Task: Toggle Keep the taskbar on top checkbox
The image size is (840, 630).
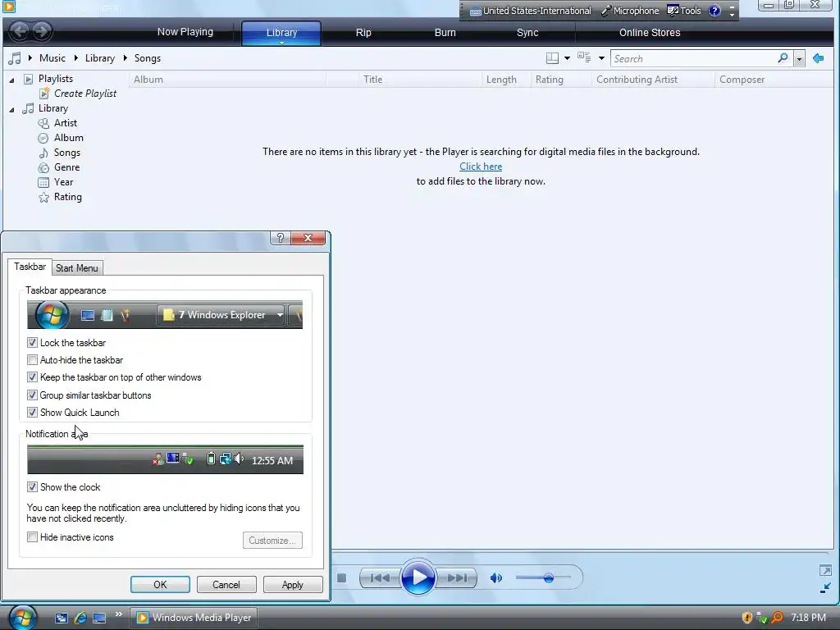Action: tap(32, 377)
